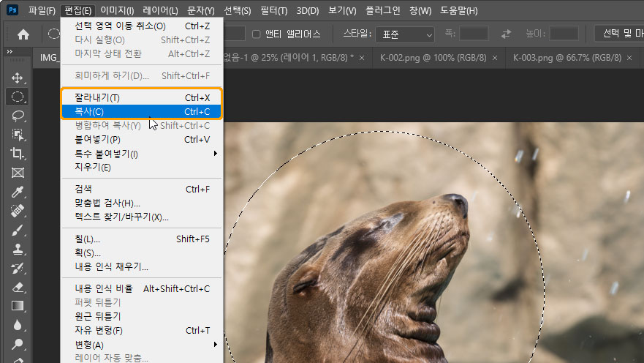Viewport: 644px width, 363px height.
Task: Open the 플러그인 menu
Action: [383, 11]
